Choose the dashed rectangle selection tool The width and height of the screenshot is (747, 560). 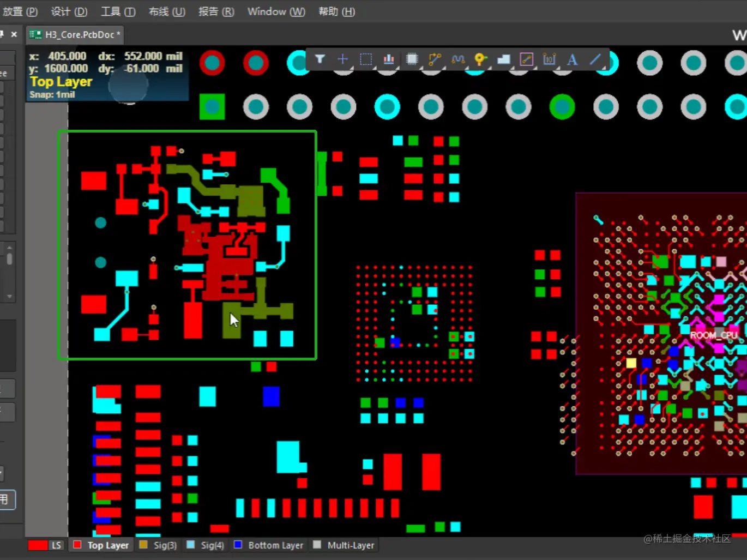point(366,59)
